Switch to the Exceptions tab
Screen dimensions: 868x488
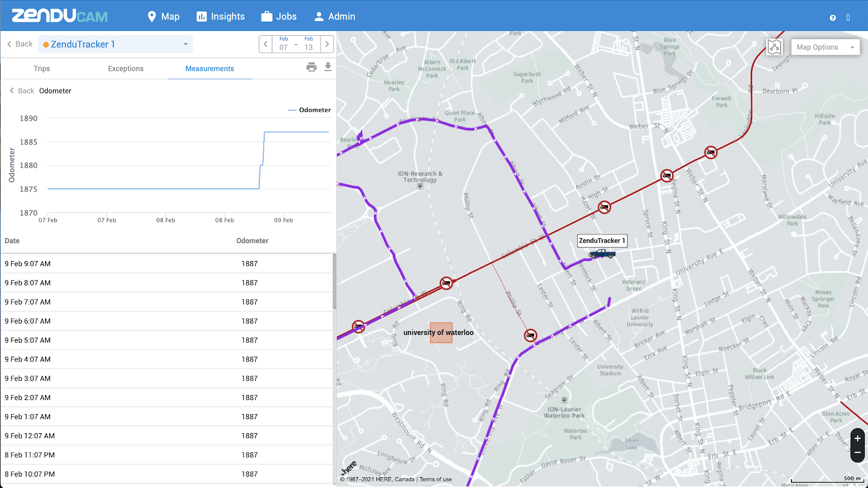(126, 68)
